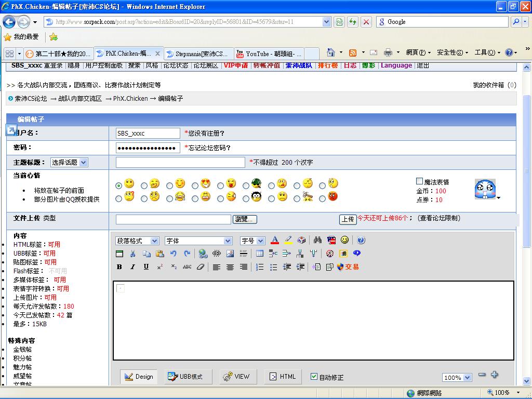The width and height of the screenshot is (532, 399).
Task: Select the first smiley mood radio button
Action: point(119,185)
